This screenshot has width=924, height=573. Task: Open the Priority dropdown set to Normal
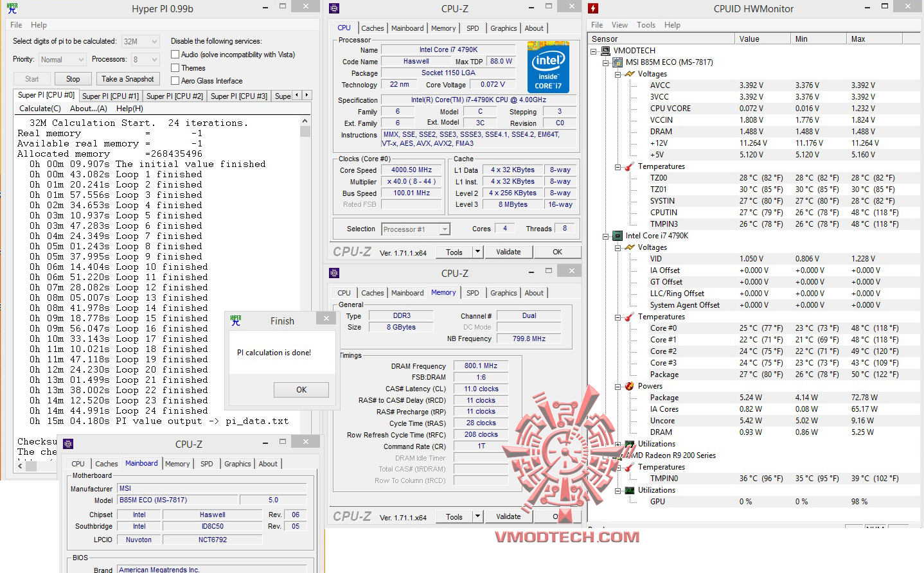[x=62, y=60]
